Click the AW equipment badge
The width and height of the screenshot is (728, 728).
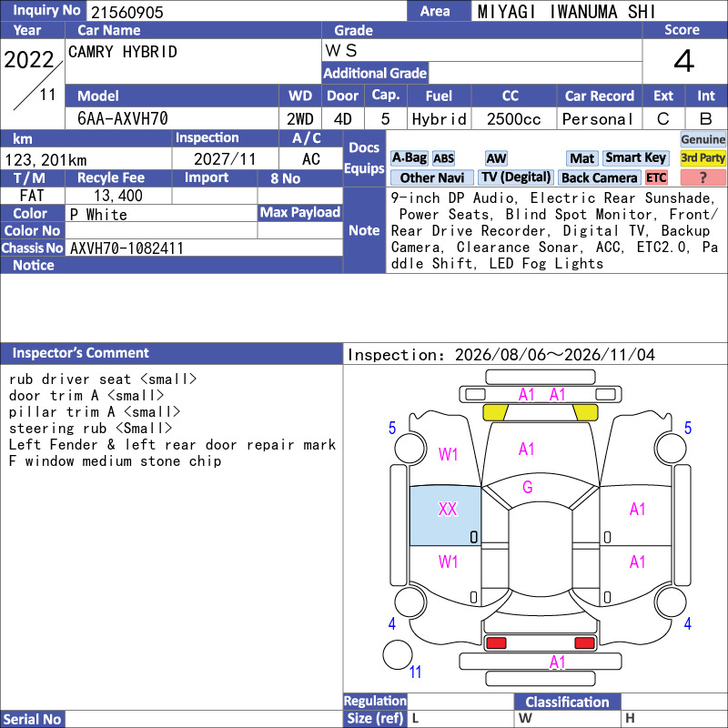coord(496,158)
